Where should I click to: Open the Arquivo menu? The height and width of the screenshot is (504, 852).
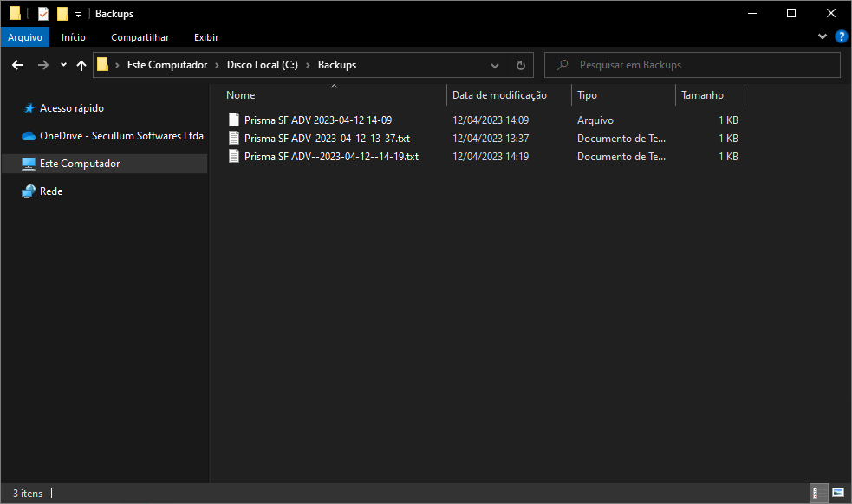point(24,37)
